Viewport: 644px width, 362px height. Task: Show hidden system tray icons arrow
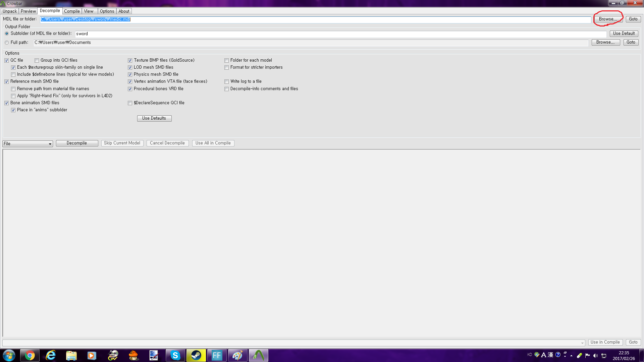click(571, 356)
